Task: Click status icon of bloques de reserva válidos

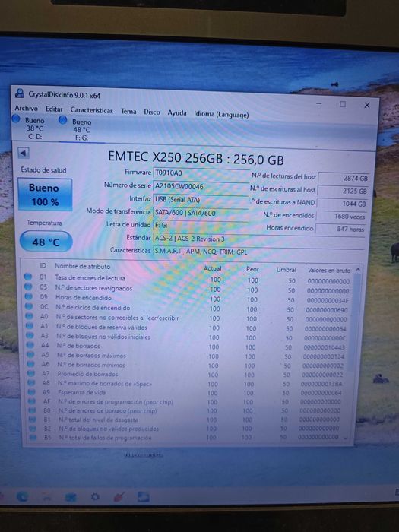Action: (30, 326)
